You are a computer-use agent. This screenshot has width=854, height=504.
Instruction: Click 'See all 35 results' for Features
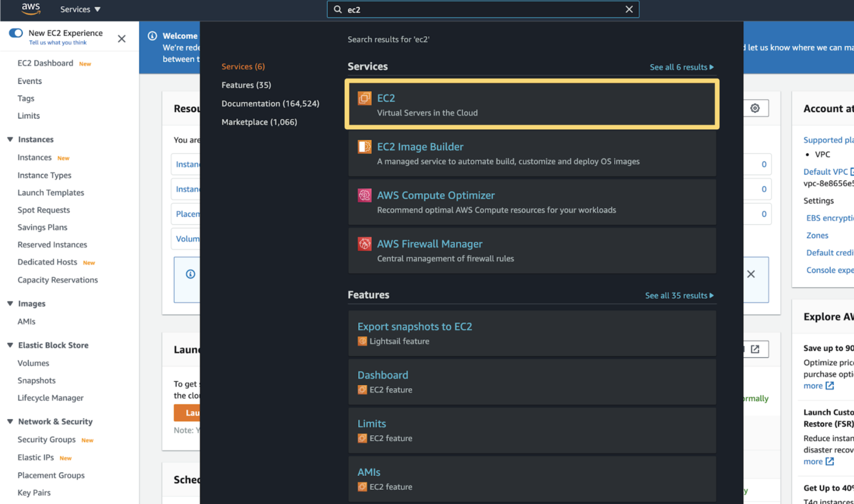point(679,295)
